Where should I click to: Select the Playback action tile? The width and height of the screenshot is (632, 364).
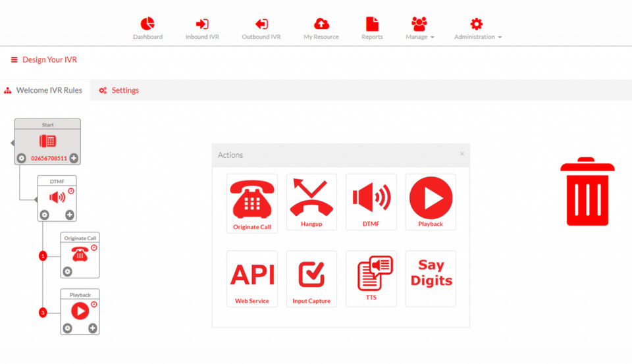coord(431,202)
